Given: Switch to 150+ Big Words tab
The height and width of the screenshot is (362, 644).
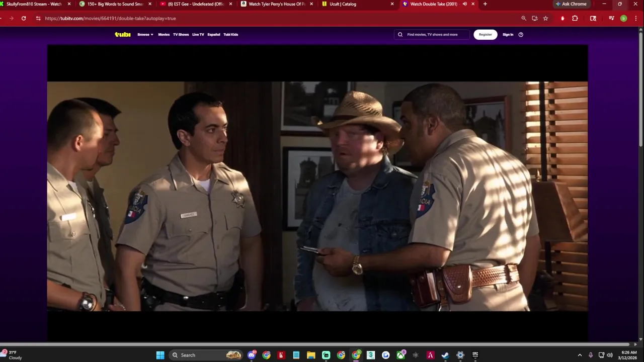Looking at the screenshot, I should click(112, 4).
